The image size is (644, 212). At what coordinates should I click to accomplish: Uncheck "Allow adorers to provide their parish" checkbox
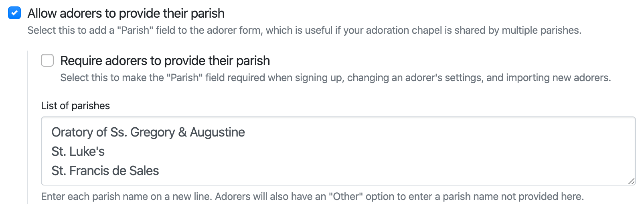[x=14, y=13]
